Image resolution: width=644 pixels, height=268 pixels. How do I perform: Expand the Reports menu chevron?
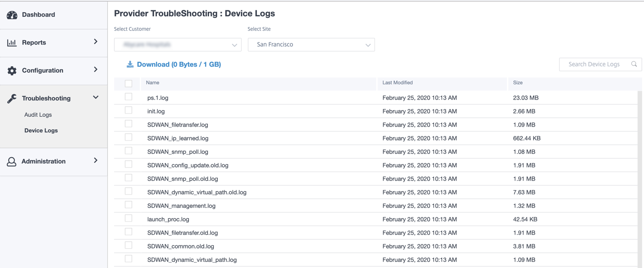tap(96, 42)
